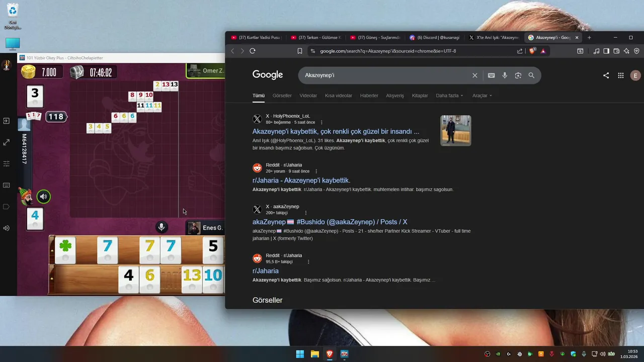Click the discard pile blue 4 tile

[35, 219]
